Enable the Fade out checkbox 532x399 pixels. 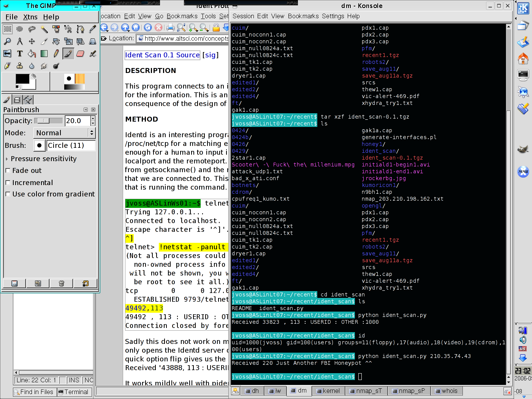point(8,171)
